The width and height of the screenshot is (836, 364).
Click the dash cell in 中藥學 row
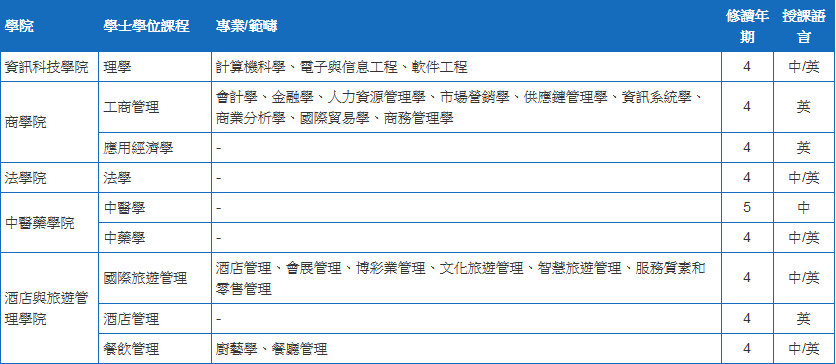(466, 237)
